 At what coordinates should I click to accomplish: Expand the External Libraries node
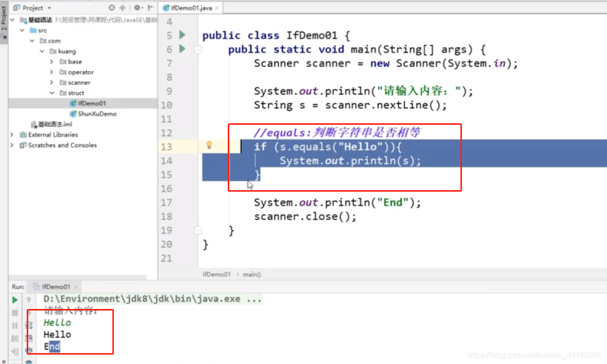pyautogui.click(x=12, y=134)
